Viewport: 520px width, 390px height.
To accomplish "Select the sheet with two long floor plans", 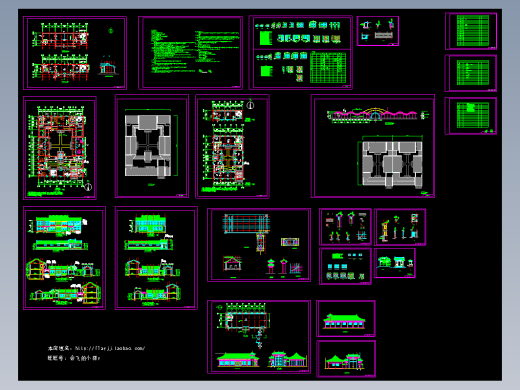I will [x=75, y=53].
